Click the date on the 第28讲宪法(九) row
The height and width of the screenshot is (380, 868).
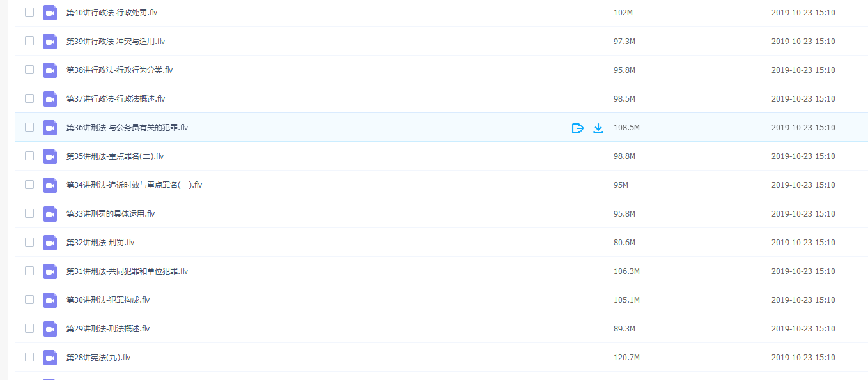pyautogui.click(x=803, y=358)
